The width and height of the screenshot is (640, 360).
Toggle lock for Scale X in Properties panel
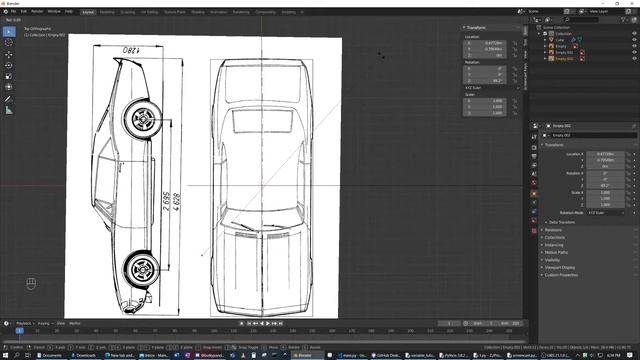pyautogui.click(x=629, y=192)
